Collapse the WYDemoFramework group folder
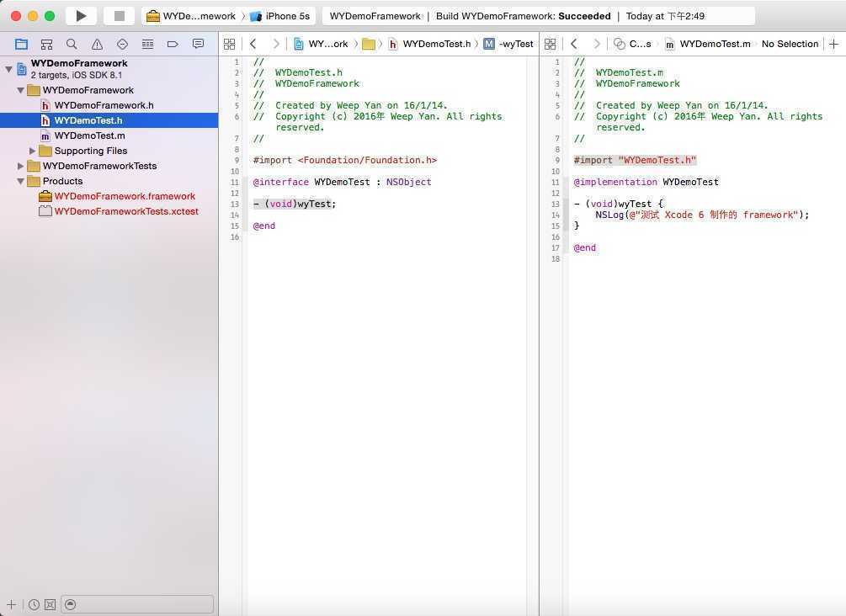The image size is (846, 616). 20,91
